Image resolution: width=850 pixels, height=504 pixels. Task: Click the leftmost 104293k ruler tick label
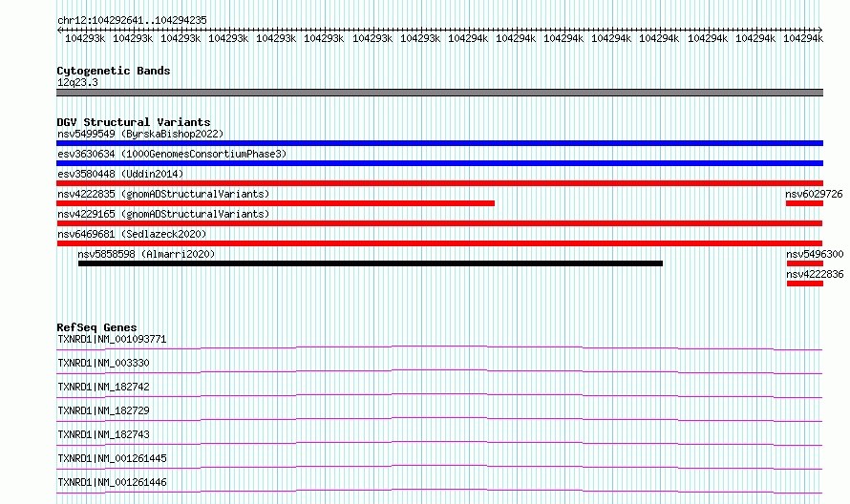click(85, 38)
